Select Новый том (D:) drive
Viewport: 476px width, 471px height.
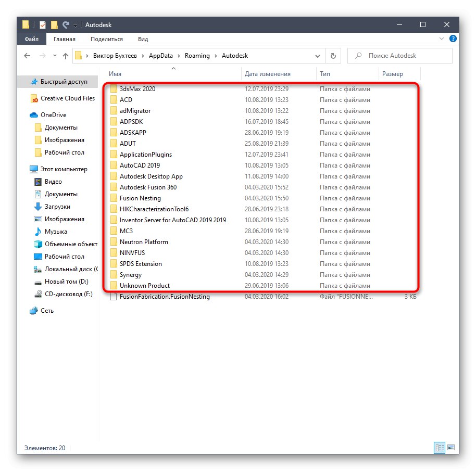click(61, 282)
